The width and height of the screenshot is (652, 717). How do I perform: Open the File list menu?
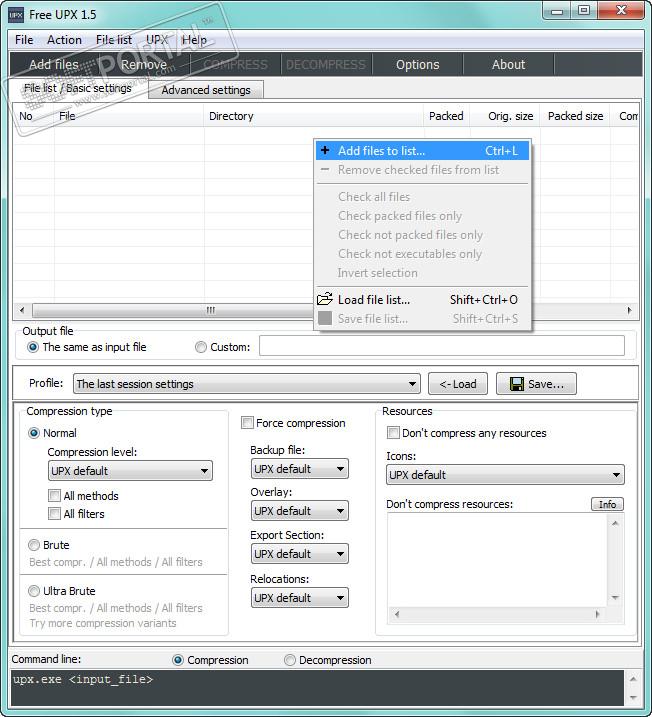click(x=114, y=40)
